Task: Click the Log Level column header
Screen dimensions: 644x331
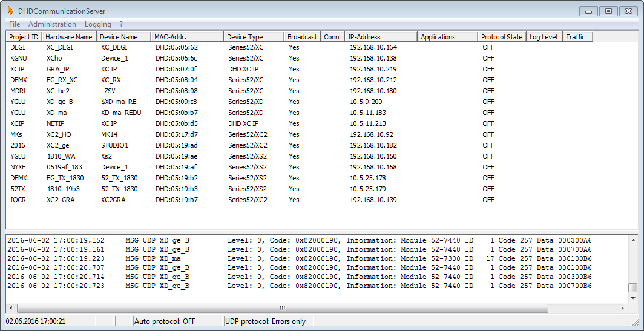Action: point(544,37)
